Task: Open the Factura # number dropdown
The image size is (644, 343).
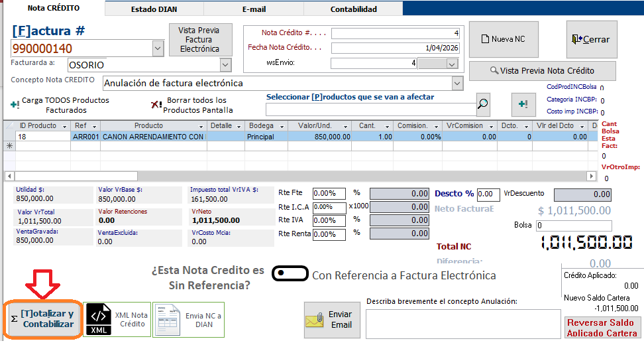Action: click(x=158, y=48)
